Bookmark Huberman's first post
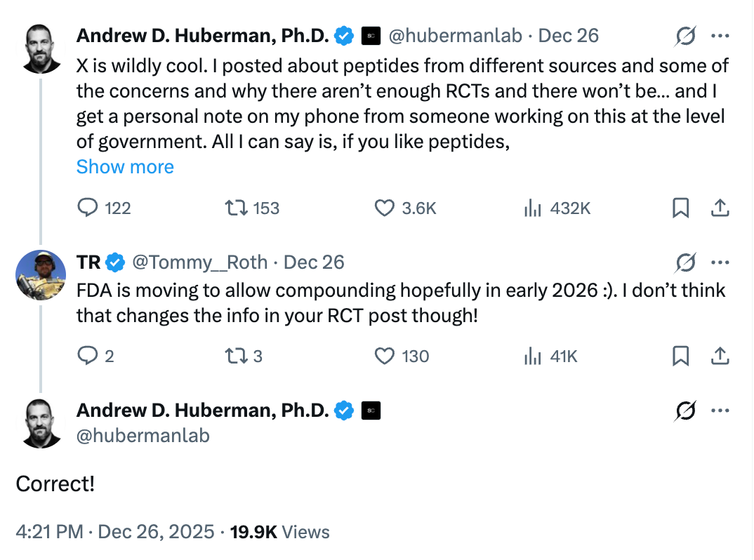Viewport: 754px width, 560px height. (680, 208)
